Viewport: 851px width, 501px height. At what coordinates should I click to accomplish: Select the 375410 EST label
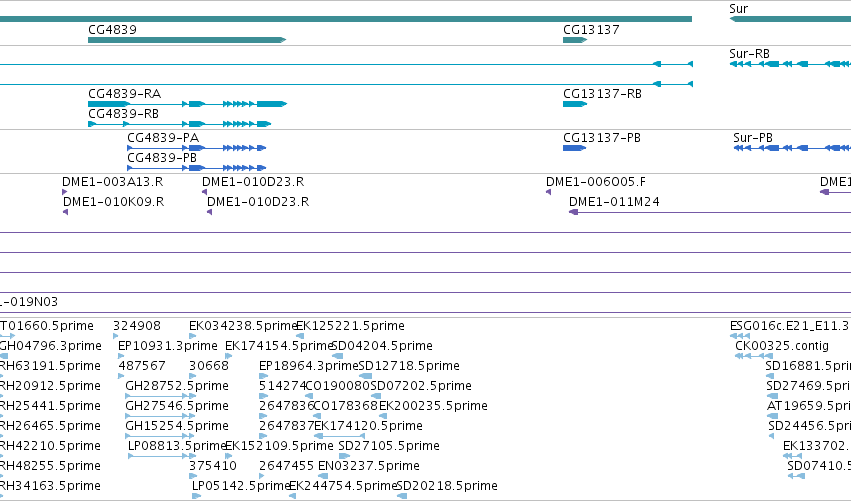click(x=213, y=466)
